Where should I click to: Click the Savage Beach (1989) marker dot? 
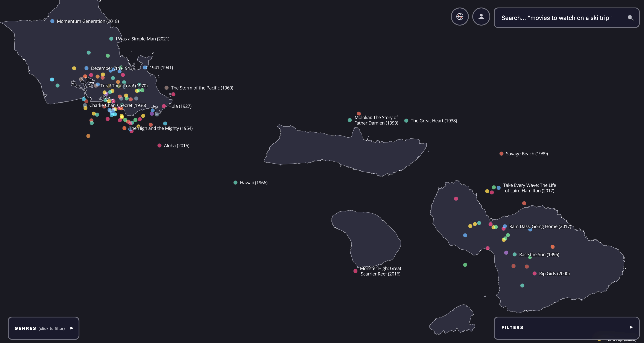(501, 154)
